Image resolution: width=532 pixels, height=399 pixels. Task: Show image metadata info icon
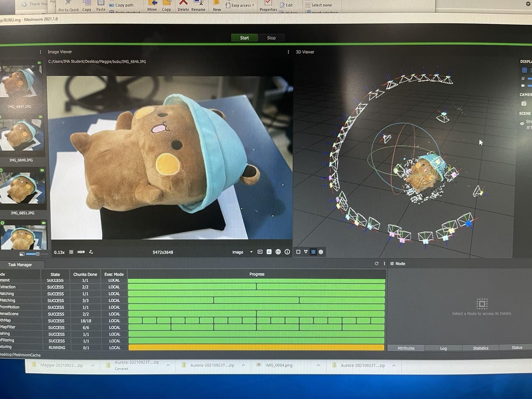pos(287,252)
